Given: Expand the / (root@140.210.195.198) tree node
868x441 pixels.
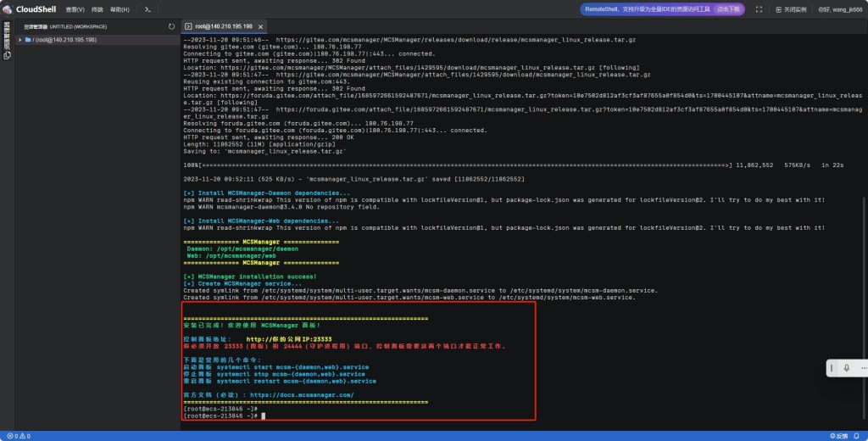Looking at the screenshot, I should click(20, 40).
